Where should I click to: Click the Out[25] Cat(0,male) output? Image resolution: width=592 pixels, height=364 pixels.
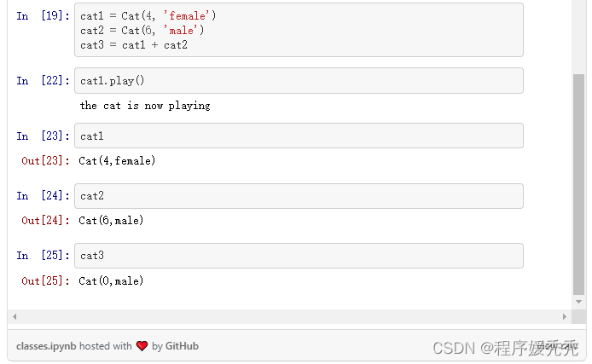point(111,281)
